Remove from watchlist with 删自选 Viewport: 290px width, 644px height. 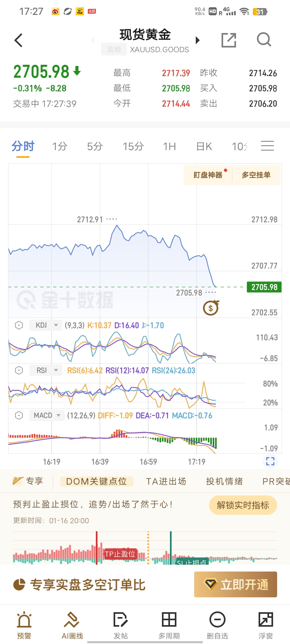coord(217,625)
